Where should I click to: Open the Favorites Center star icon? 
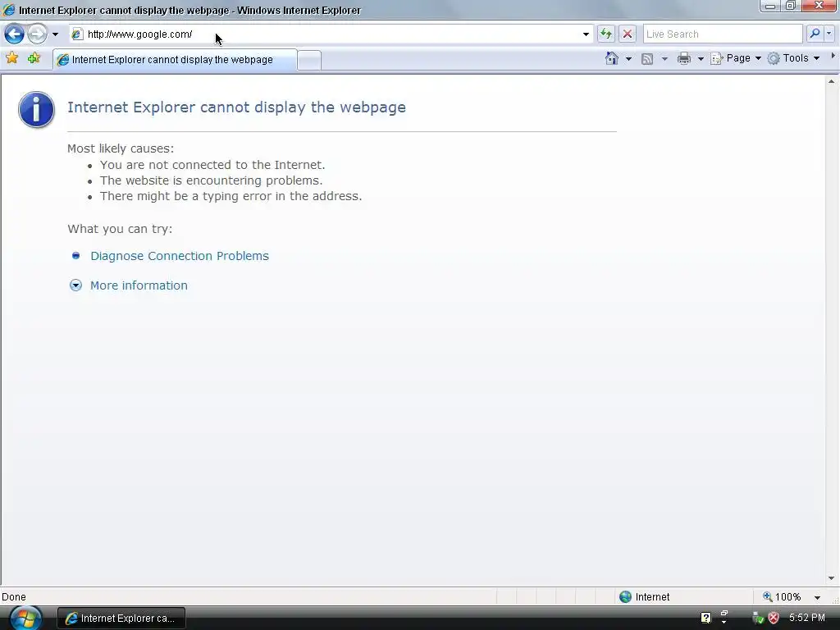[x=11, y=58]
